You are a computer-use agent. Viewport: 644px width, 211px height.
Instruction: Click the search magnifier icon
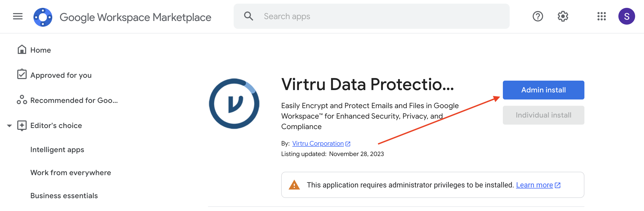point(249,16)
